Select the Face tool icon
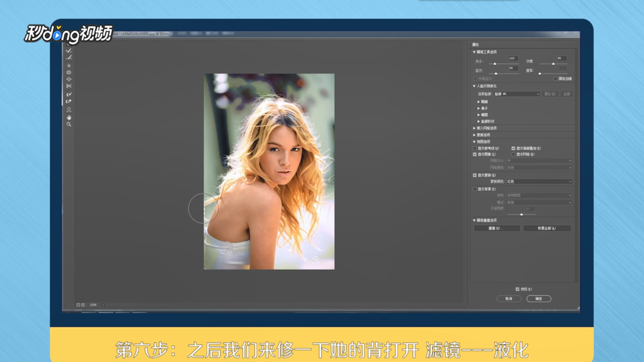 coord(69,110)
